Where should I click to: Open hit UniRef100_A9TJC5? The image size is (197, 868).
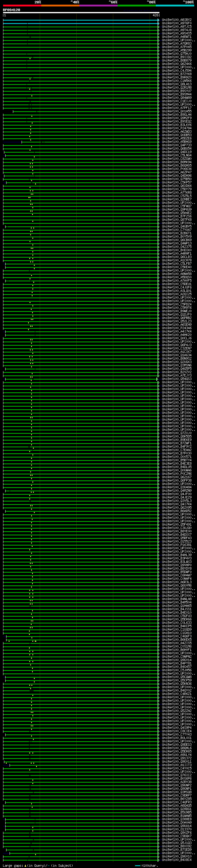[177, 26]
